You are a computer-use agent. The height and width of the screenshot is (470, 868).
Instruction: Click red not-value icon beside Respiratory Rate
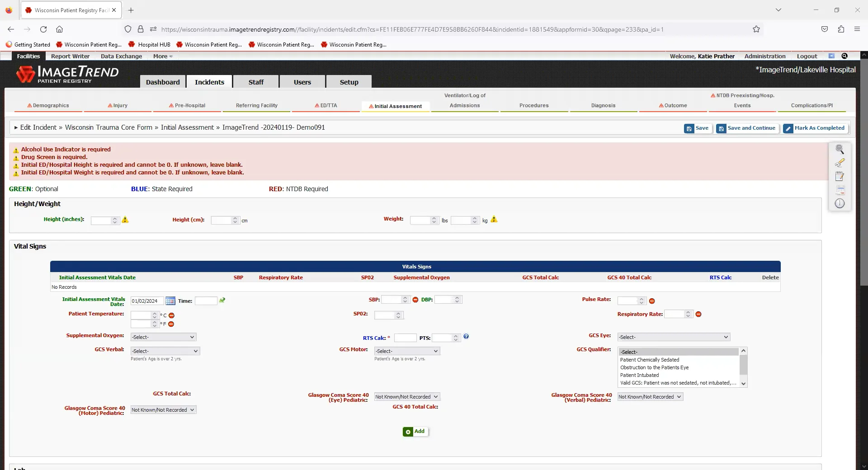(x=698, y=314)
